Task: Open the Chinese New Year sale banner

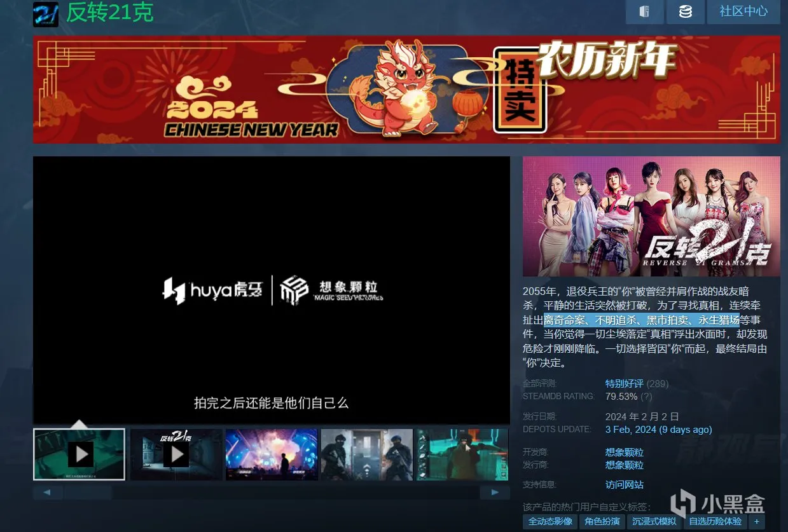Action: pos(406,90)
